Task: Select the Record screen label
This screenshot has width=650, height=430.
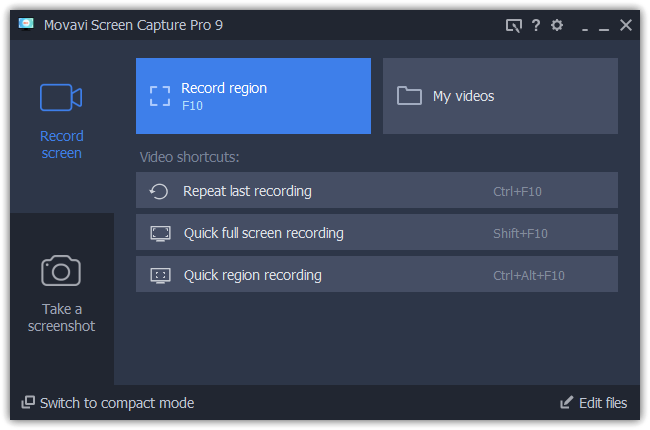Action: click(61, 144)
